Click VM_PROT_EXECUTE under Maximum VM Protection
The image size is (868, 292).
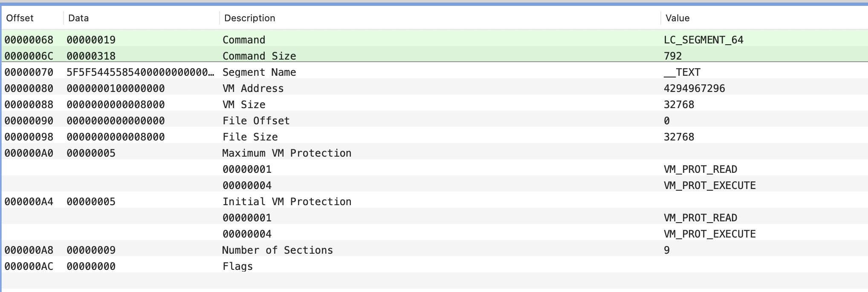point(709,186)
